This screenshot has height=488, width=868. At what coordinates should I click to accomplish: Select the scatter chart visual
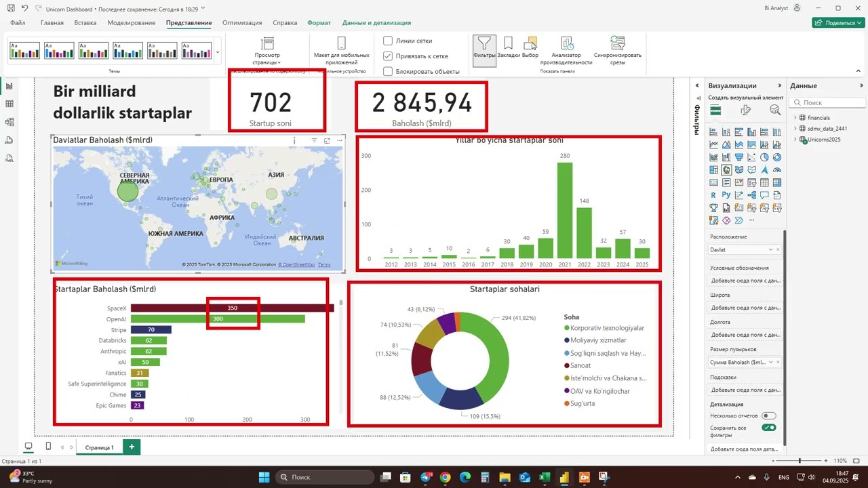coord(752,157)
